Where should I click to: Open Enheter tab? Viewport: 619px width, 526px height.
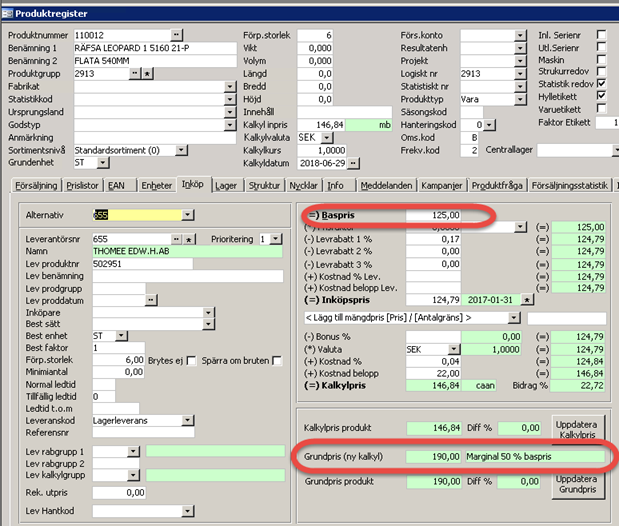click(x=157, y=186)
